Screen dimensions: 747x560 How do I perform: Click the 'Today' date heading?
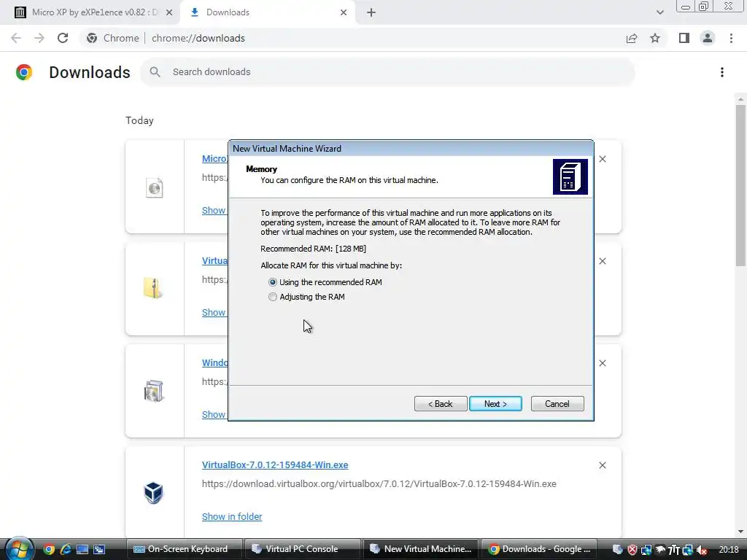pyautogui.click(x=139, y=120)
